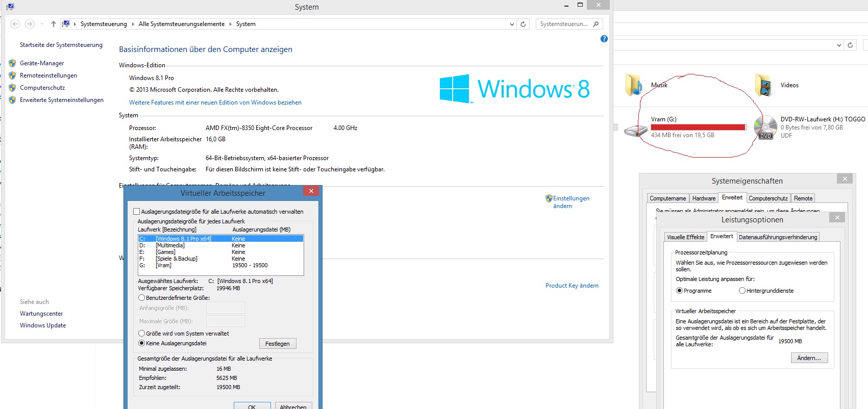
Task: Click the Remoteeinstellungen shield icon
Action: point(12,75)
